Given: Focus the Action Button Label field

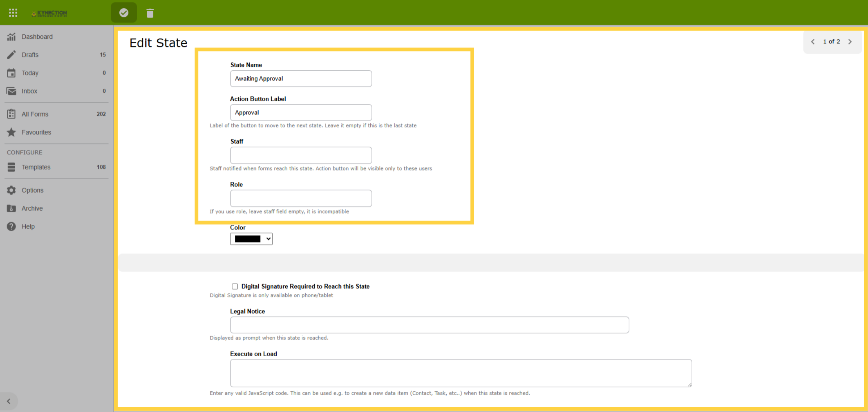Looking at the screenshot, I should click(301, 113).
